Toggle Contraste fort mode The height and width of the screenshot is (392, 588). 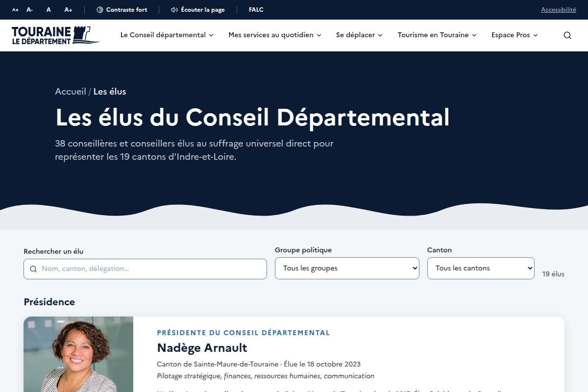[122, 10]
